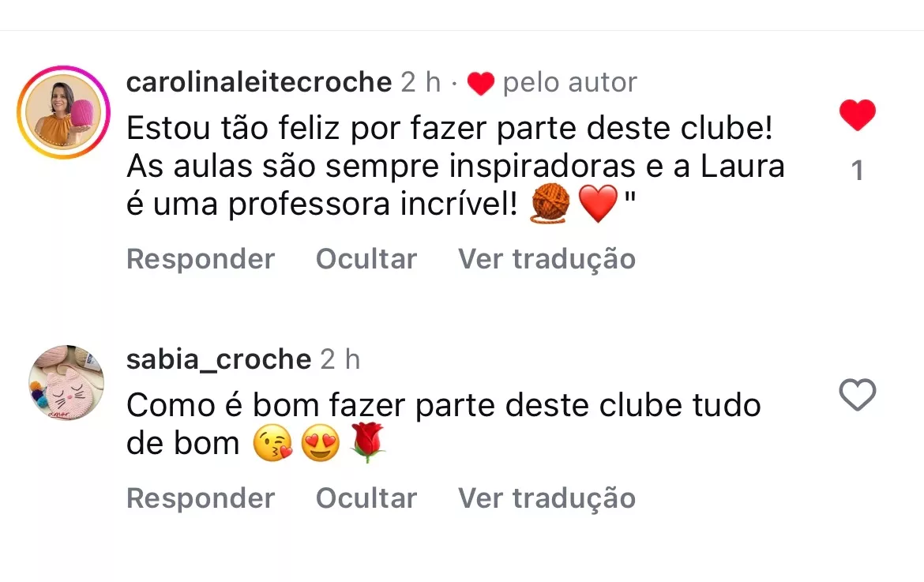
Task: Click the sabia_croche username
Action: [x=219, y=359]
